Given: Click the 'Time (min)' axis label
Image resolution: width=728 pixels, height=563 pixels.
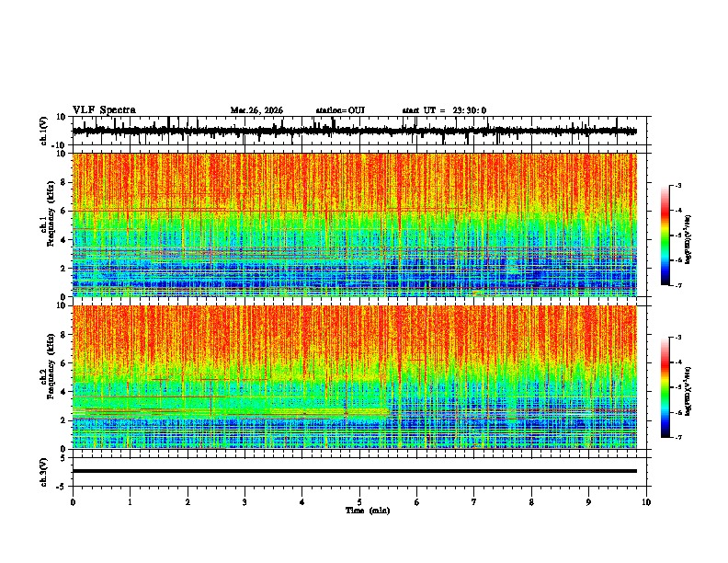Looking at the screenshot, I should tap(368, 511).
